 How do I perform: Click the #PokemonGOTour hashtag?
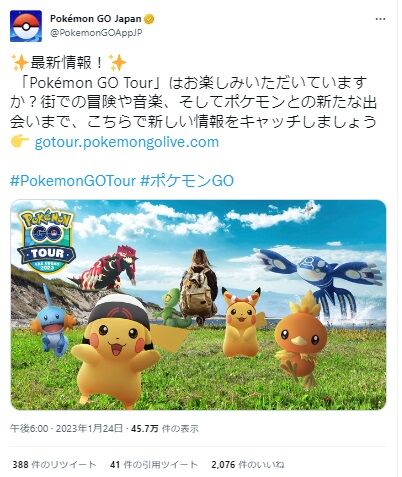tap(73, 181)
